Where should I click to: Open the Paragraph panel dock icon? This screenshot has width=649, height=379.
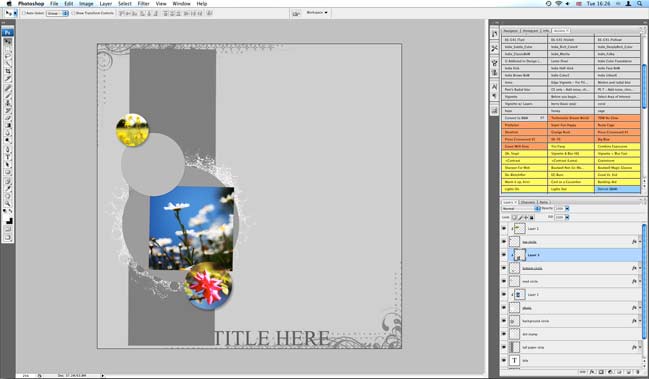(494, 96)
